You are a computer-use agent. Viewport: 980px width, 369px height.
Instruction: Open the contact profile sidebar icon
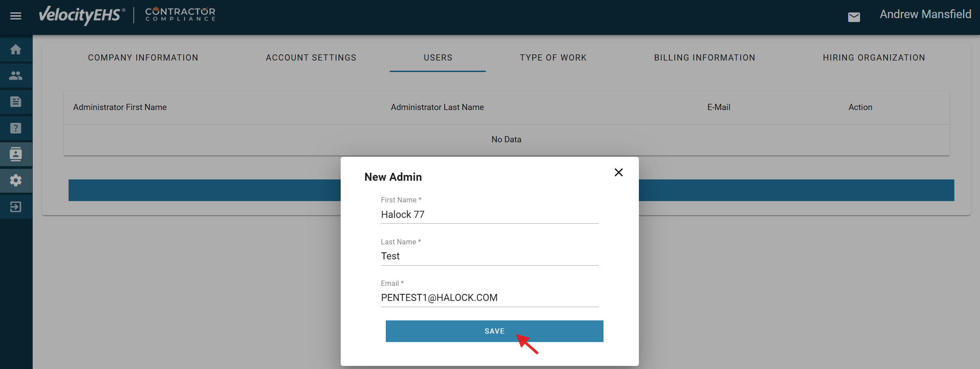coord(16,154)
